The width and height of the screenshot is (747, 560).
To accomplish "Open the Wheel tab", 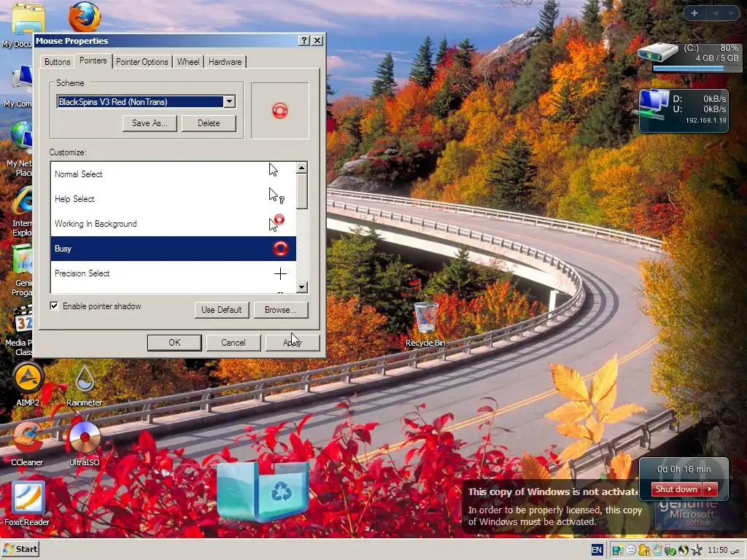I will tap(188, 62).
